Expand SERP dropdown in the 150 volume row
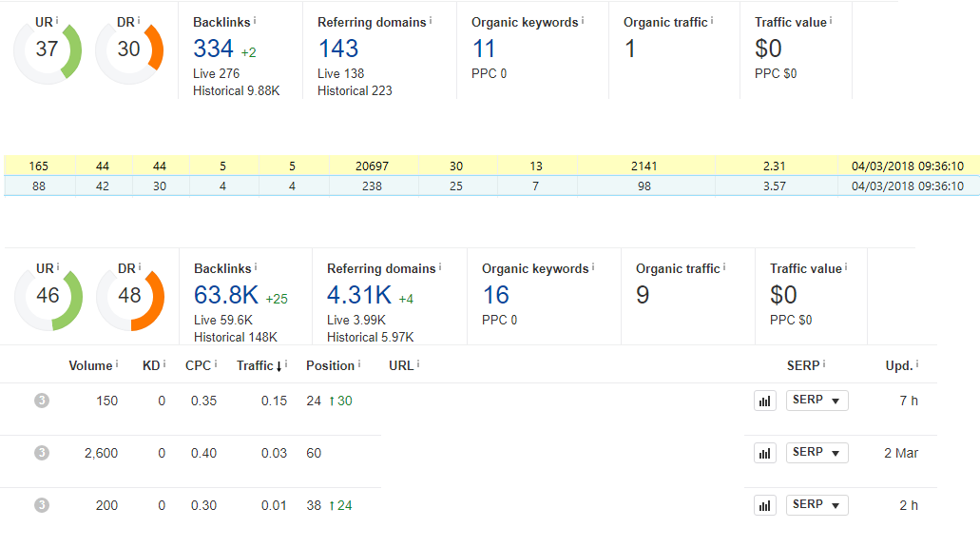This screenshot has height=548, width=980. [817, 401]
